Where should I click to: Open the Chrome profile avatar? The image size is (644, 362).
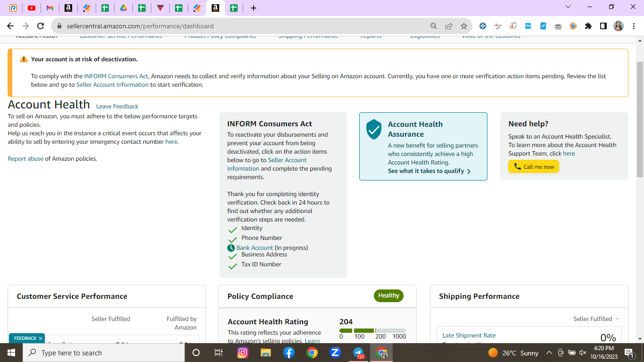pyautogui.click(x=619, y=26)
